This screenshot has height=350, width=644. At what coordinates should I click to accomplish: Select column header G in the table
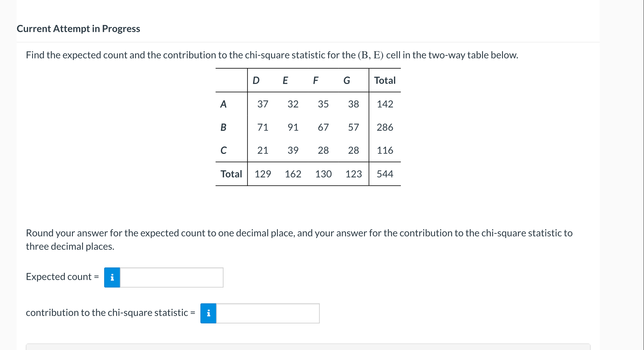(x=347, y=80)
